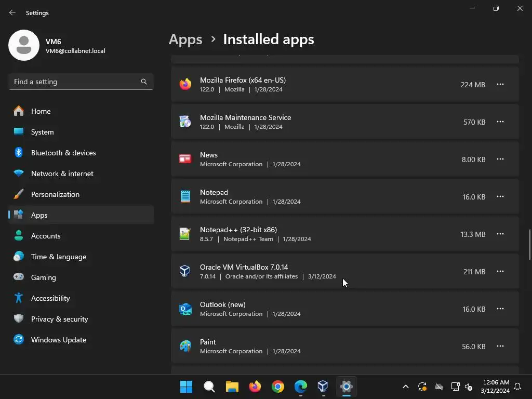Viewport: 532px width, 399px height.
Task: Go to Privacy & security settings
Action: (x=59, y=319)
